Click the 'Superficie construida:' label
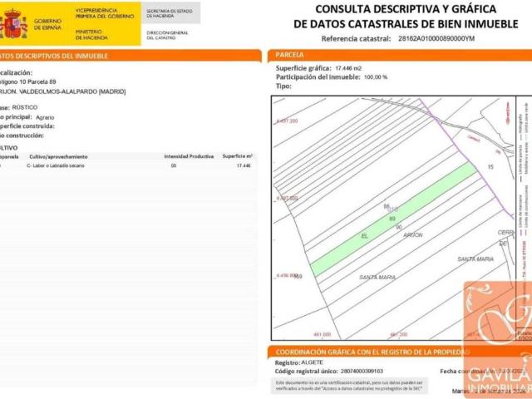 (27, 126)
